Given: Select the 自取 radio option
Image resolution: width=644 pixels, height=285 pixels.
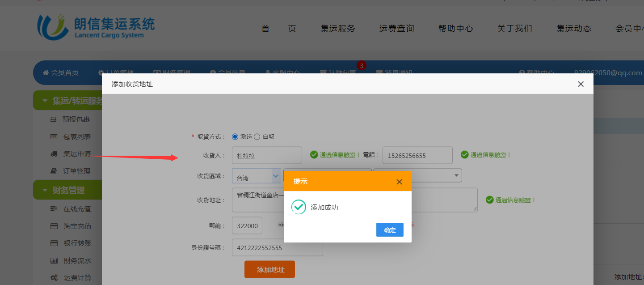Looking at the screenshot, I should (x=257, y=136).
